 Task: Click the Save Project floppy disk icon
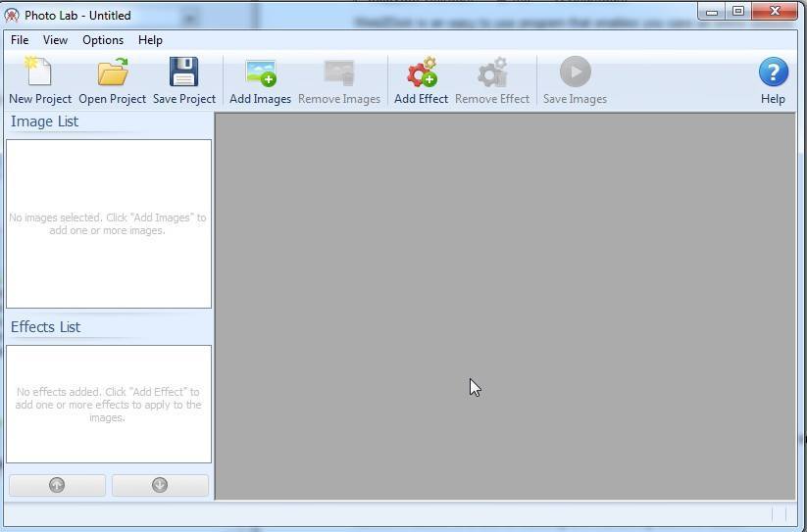click(183, 72)
